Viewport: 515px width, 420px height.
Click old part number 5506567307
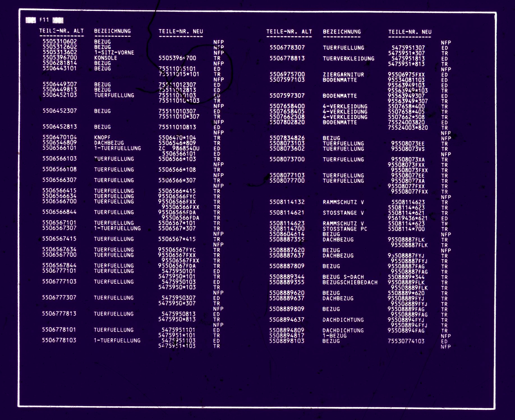point(59,228)
